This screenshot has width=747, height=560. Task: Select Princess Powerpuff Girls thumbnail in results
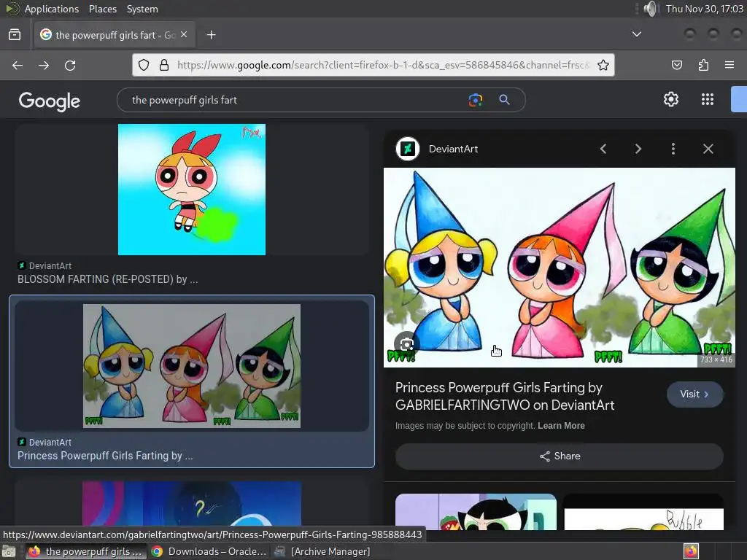click(192, 366)
